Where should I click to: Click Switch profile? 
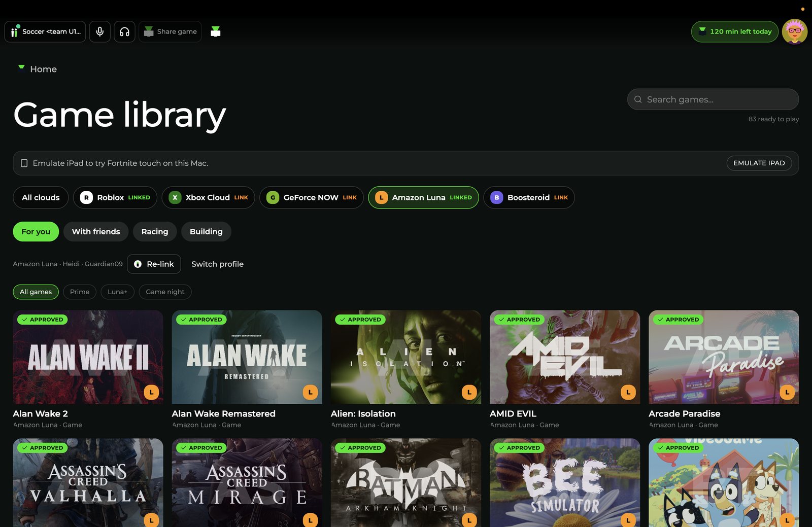[x=217, y=264]
